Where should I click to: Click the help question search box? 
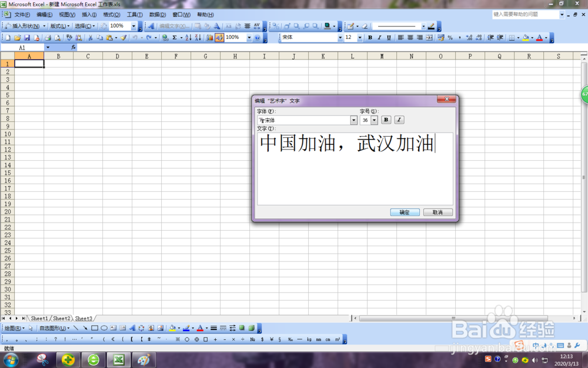[x=525, y=14]
